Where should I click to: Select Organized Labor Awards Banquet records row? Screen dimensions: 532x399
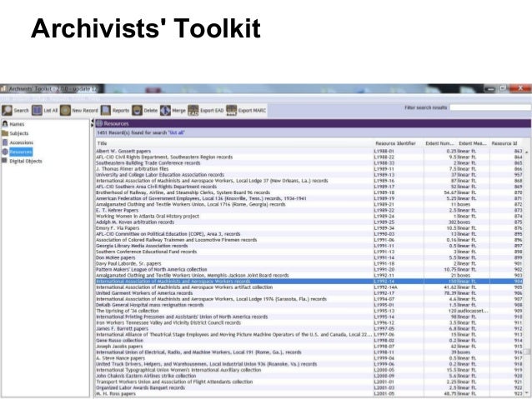pyautogui.click(x=309, y=388)
